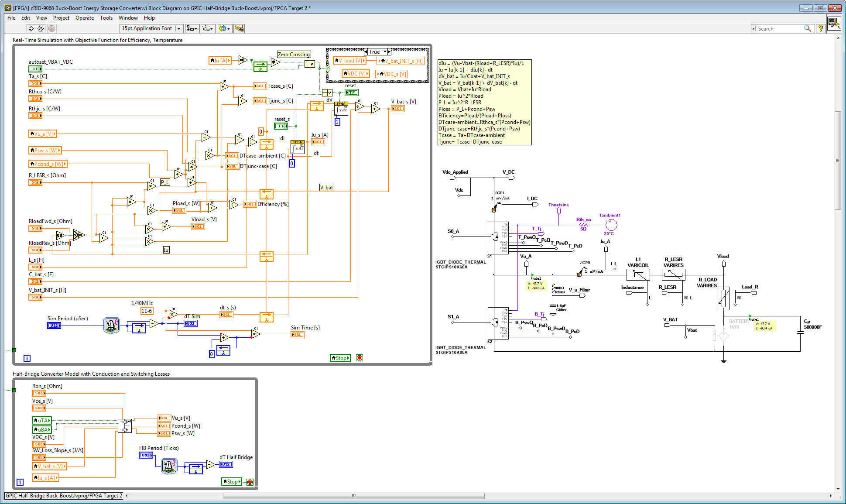Image resolution: width=846 pixels, height=504 pixels.
Task: Click the Tambient1 temperature source circle
Action: 611,225
